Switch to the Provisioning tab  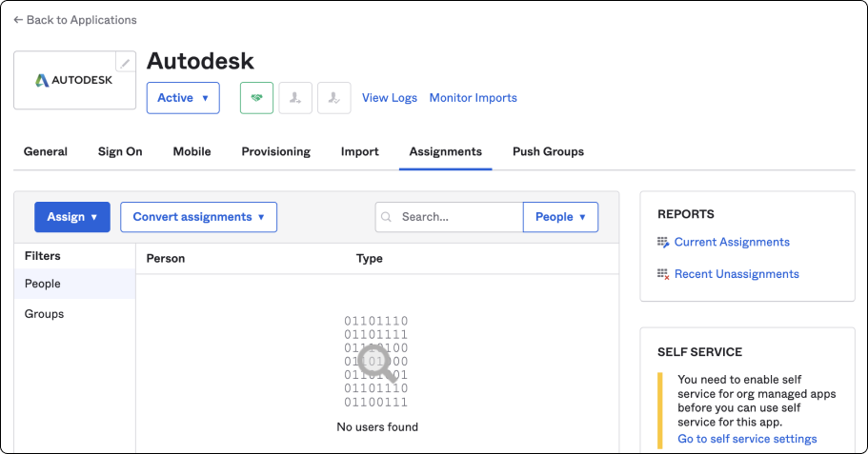[x=275, y=151]
